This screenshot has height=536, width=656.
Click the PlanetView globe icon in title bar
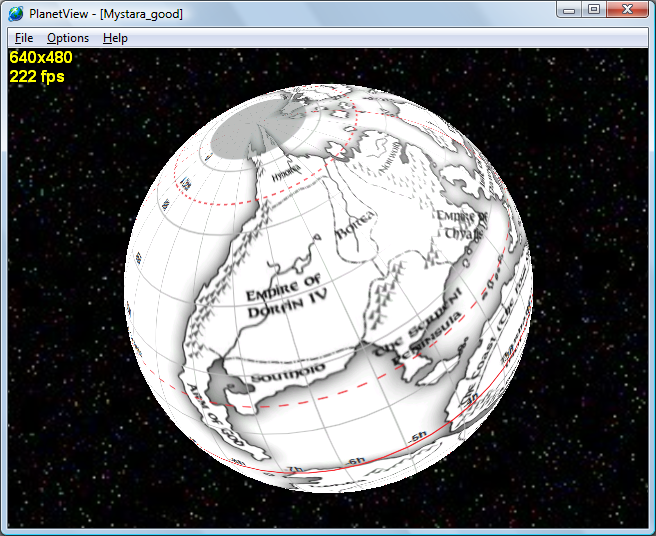(15, 14)
